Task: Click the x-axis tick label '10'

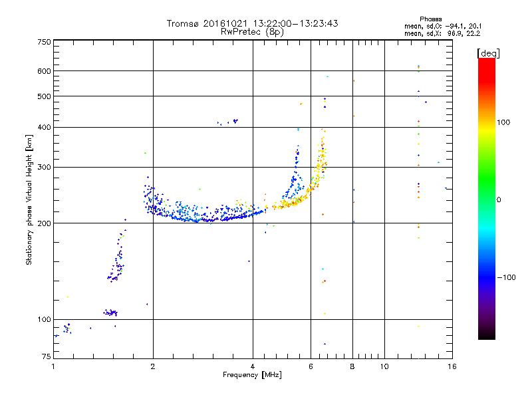Action: click(x=384, y=366)
